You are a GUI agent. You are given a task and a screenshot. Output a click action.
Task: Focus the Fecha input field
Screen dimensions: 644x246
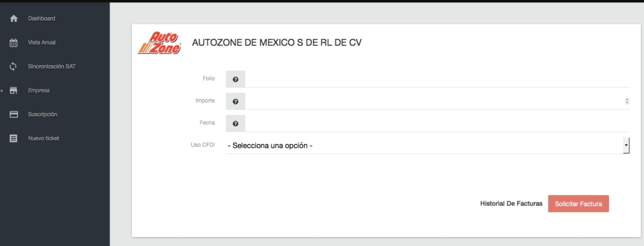coord(437,123)
